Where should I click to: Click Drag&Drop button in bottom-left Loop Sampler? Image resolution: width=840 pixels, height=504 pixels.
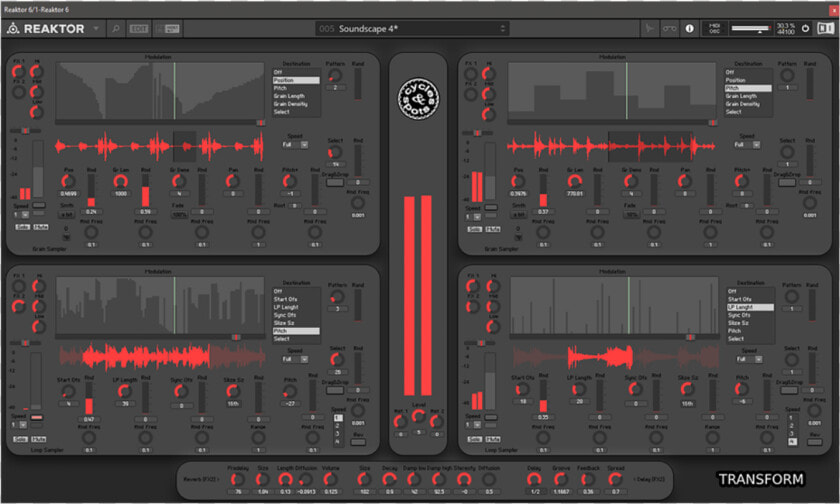[x=335, y=390]
